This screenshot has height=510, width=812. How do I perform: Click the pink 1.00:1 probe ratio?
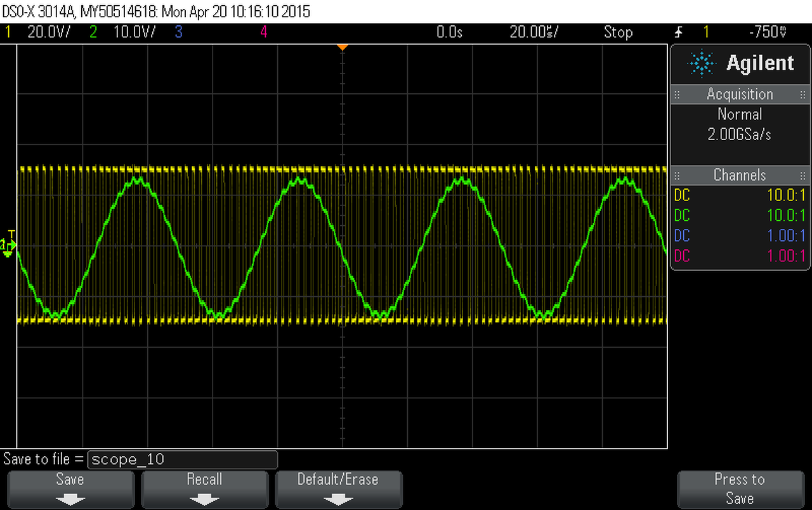tap(787, 256)
